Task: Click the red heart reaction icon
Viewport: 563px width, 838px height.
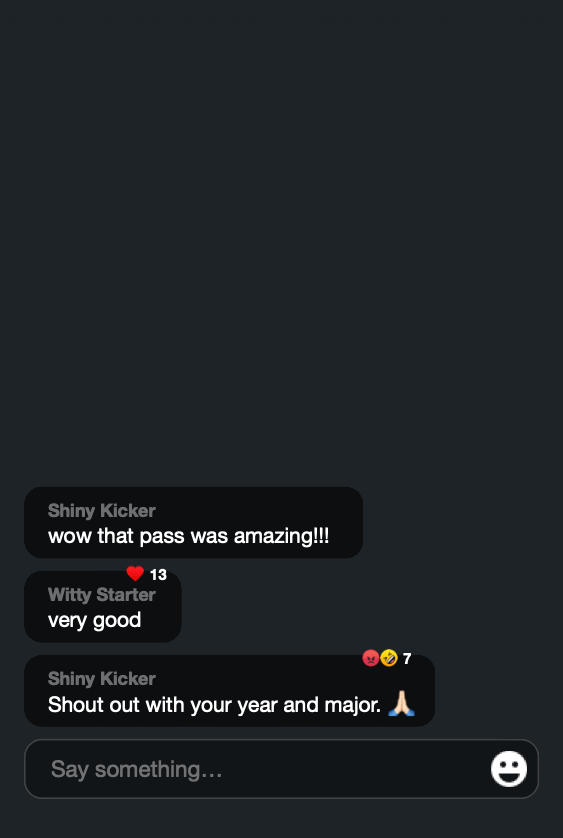Action: 135,574
